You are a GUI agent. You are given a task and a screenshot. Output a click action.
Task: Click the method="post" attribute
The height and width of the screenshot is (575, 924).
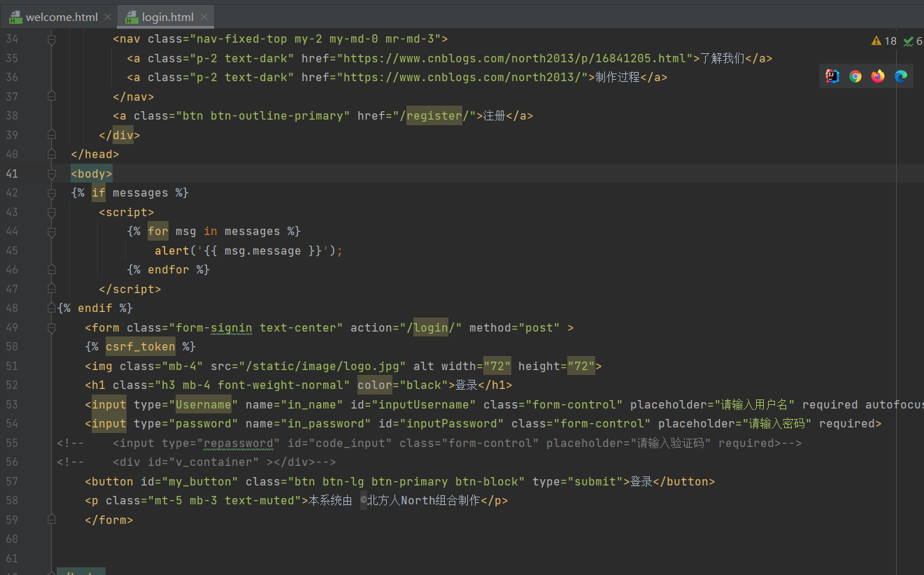click(x=515, y=327)
